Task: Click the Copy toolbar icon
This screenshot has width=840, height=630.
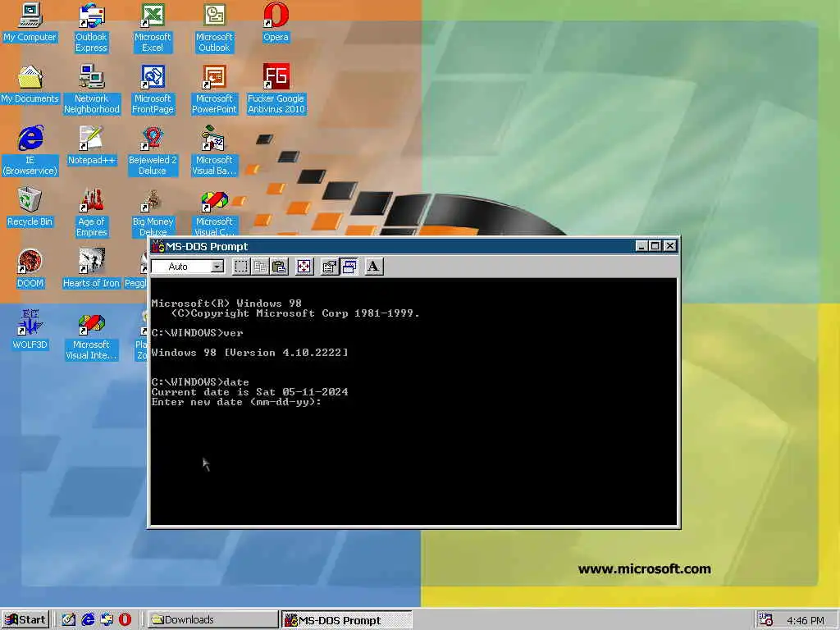Action: [x=260, y=267]
